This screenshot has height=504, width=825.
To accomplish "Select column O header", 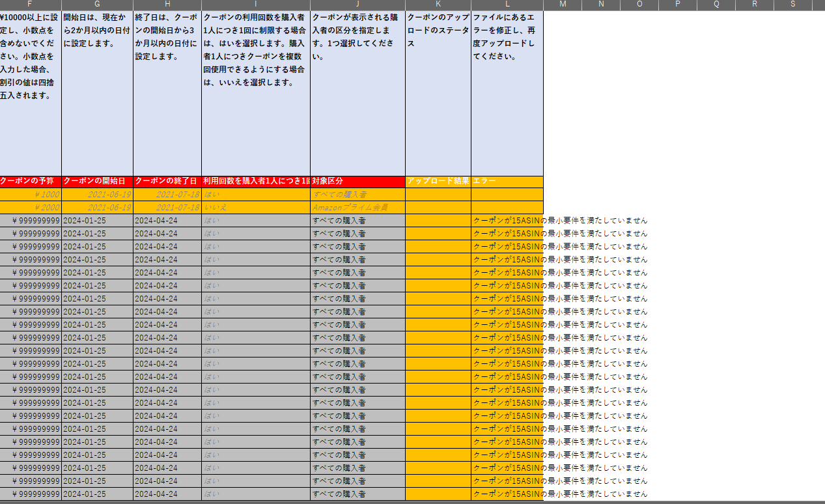I will 639,5.
